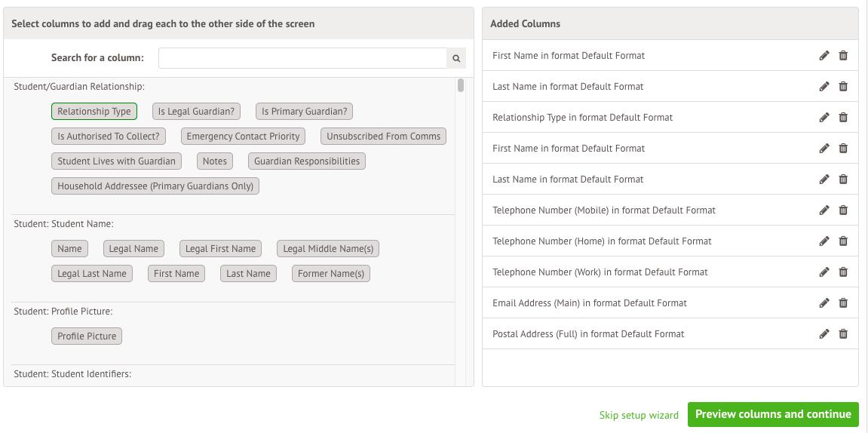The height and width of the screenshot is (433, 868).
Task: Delete the Relationship Type added column
Action: pos(843,118)
